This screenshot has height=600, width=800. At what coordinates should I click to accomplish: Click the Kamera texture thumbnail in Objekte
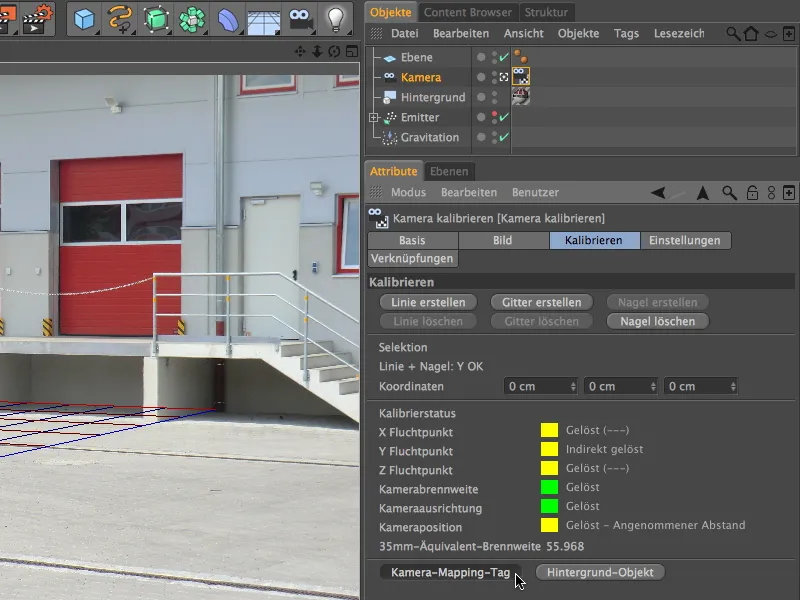(x=520, y=77)
